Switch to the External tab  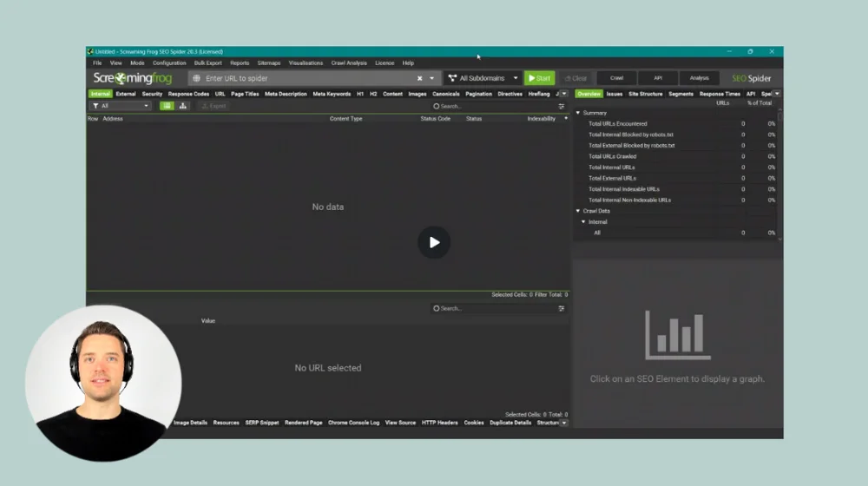click(x=126, y=94)
